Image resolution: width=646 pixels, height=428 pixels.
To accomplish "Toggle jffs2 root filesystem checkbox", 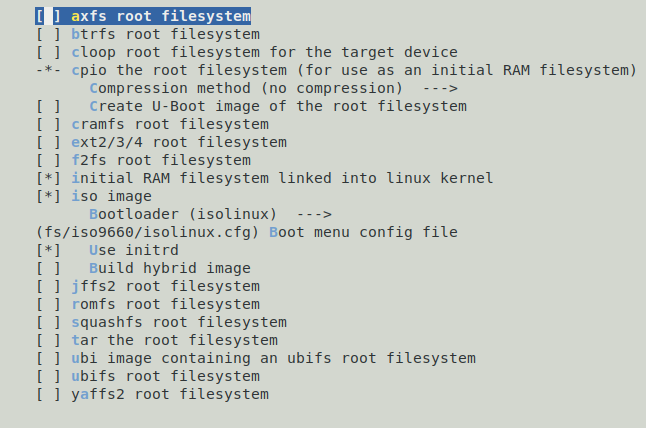I will (48, 286).
